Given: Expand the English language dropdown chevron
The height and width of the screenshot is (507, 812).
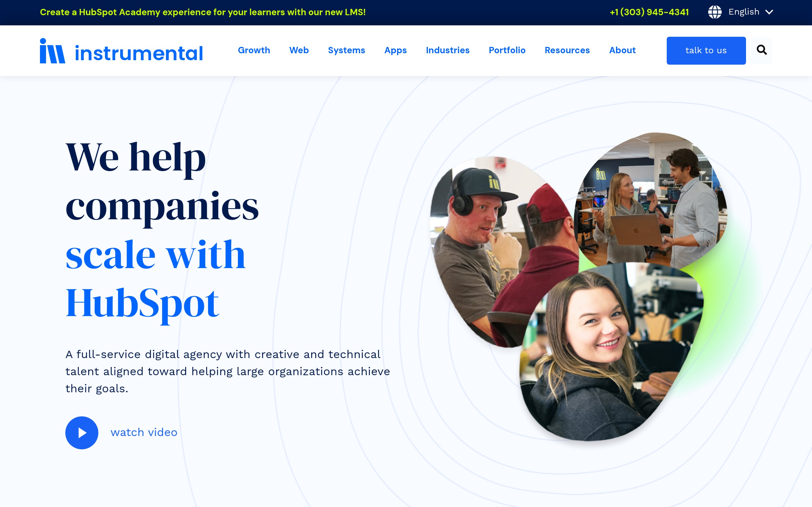Looking at the screenshot, I should click(769, 12).
